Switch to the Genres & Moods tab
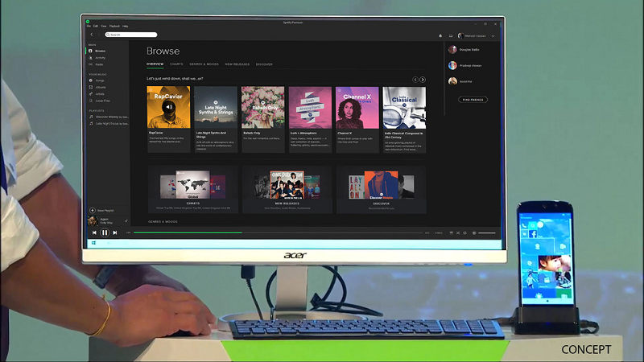Image resolution: width=644 pixels, height=362 pixels. tap(204, 64)
